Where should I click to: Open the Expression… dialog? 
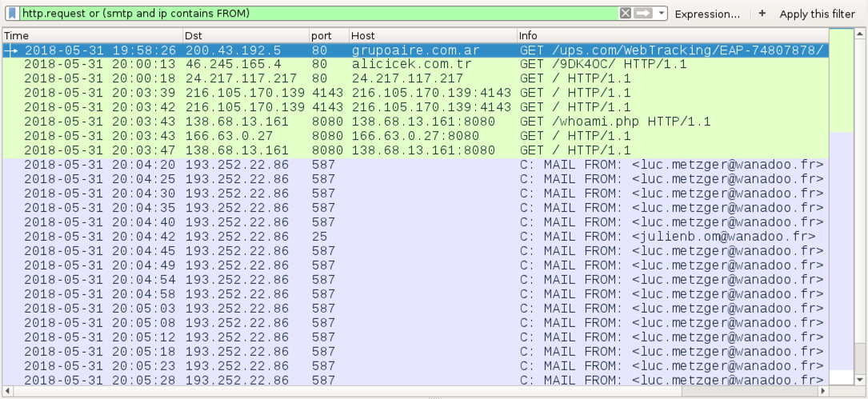(707, 14)
